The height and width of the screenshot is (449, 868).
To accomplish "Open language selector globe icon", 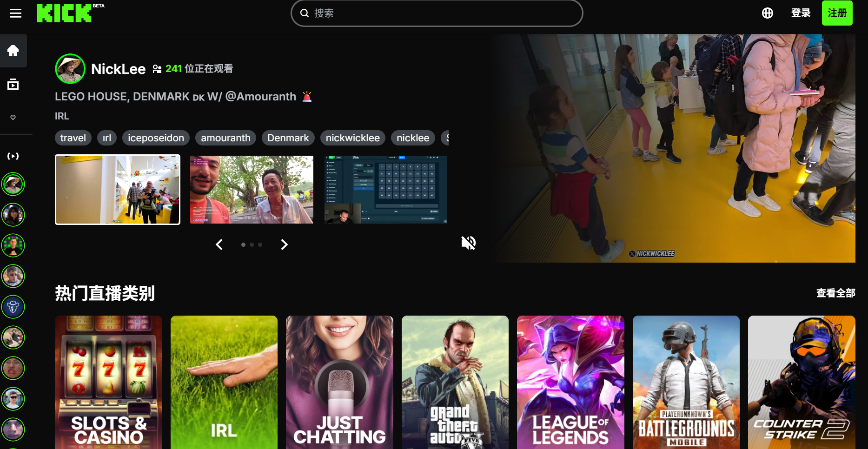I will coord(767,13).
